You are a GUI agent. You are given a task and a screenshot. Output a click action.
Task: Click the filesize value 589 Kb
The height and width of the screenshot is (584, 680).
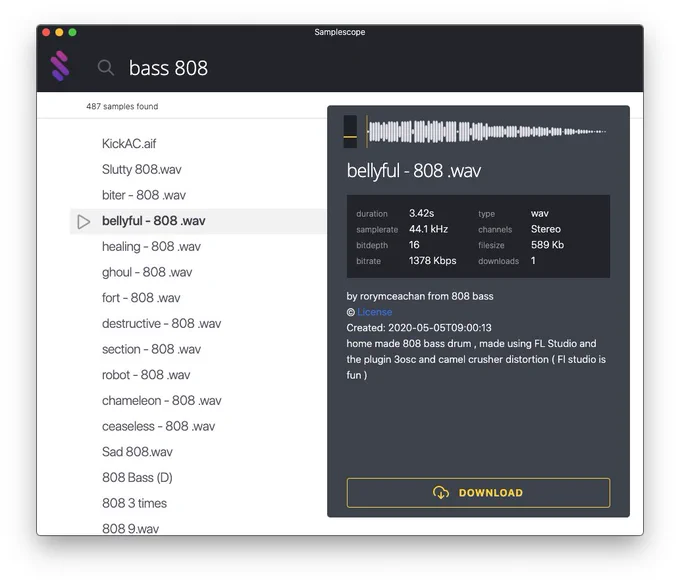coord(547,245)
